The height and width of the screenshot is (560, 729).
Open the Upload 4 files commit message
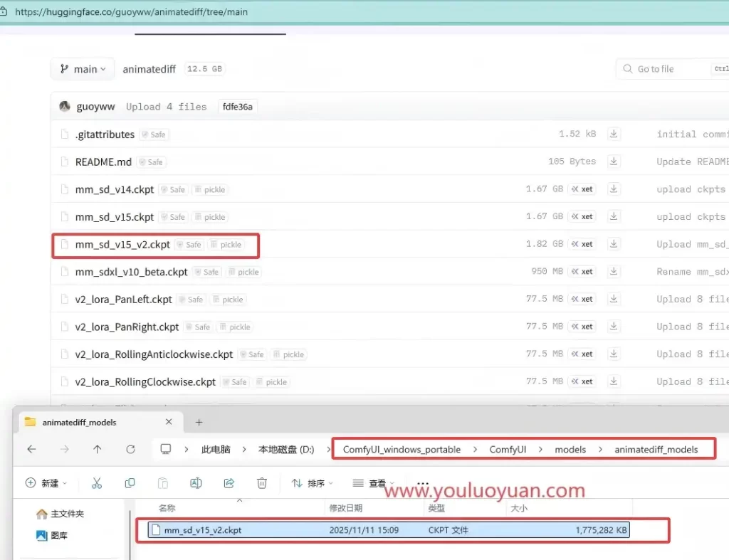click(x=167, y=107)
